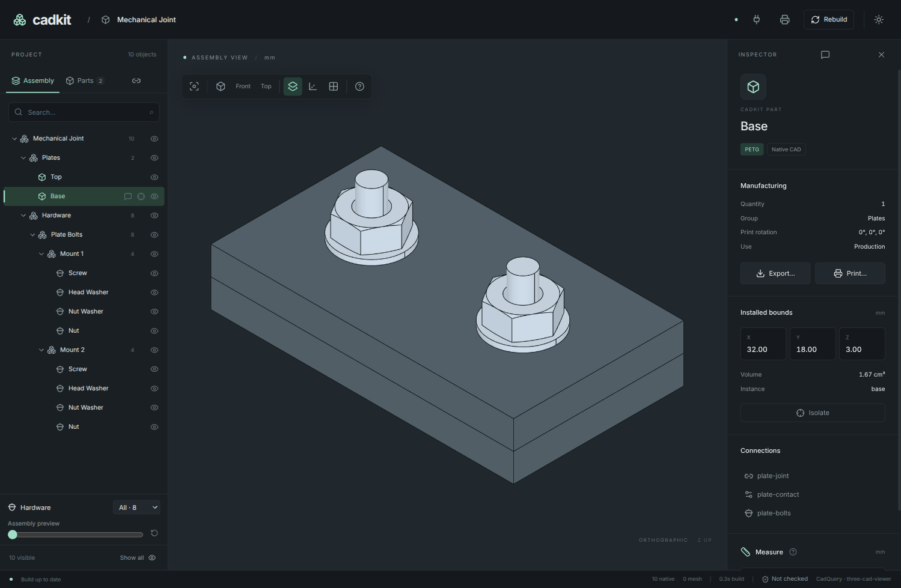Open the printer icon in top bar

click(x=784, y=20)
